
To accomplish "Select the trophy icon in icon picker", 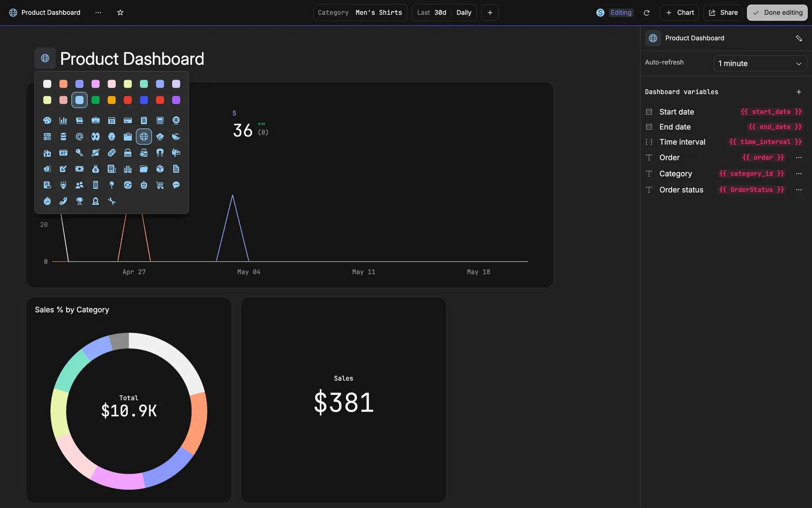I will coord(80,201).
